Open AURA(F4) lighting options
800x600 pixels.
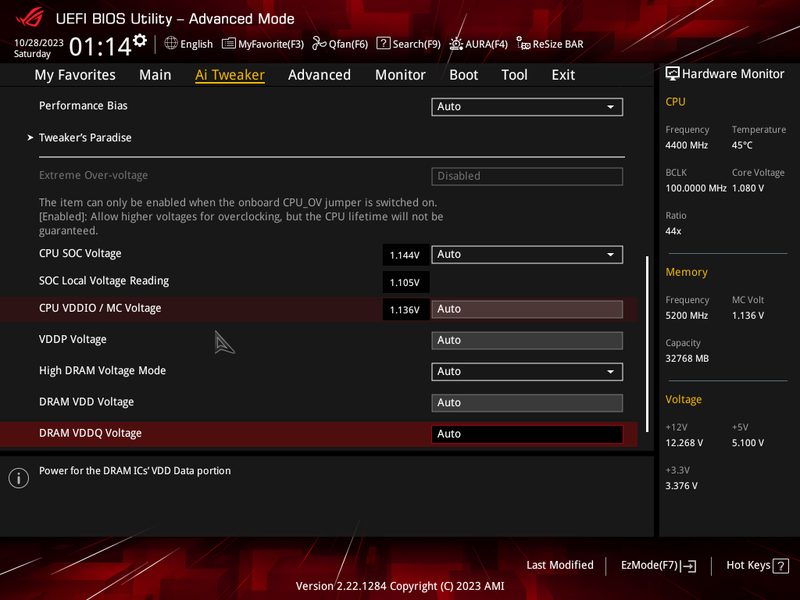click(x=478, y=44)
